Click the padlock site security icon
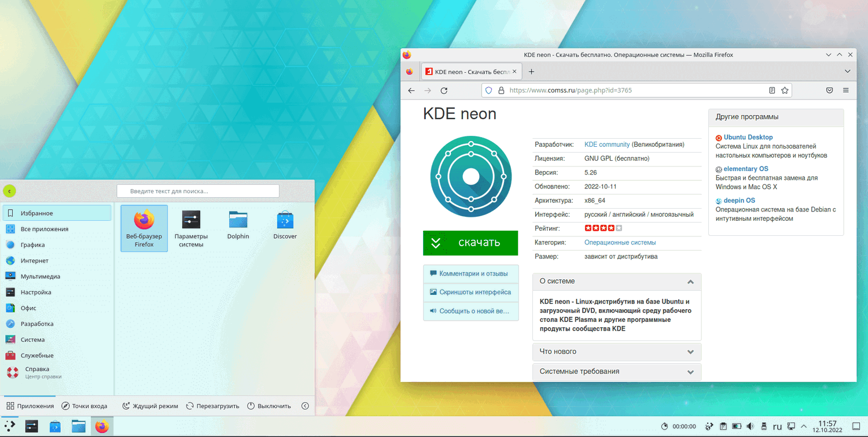Viewport: 868px width, 437px height. coord(501,91)
